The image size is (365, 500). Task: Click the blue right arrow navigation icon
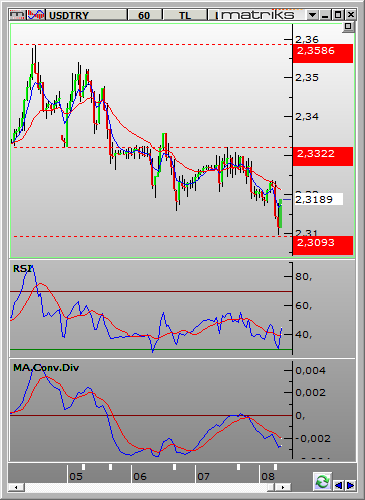click(x=350, y=485)
